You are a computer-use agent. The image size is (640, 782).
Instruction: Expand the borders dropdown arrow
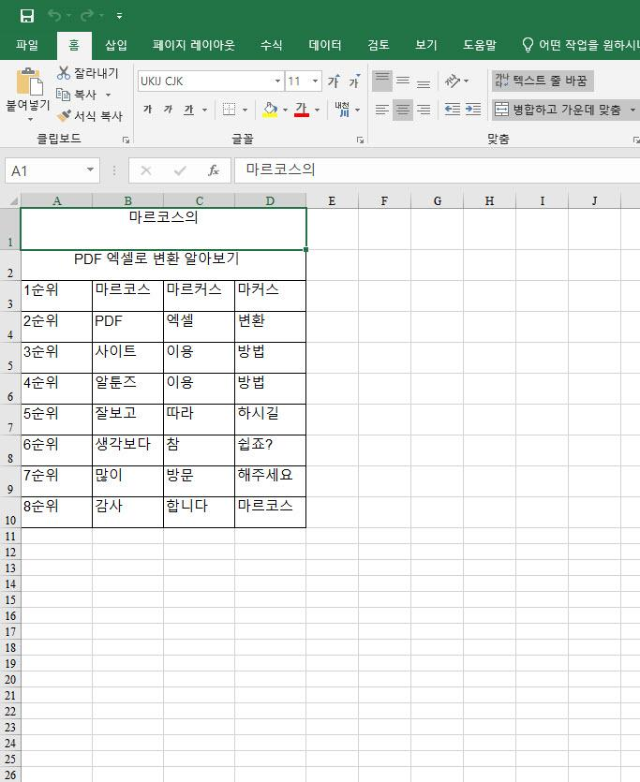pos(245,110)
